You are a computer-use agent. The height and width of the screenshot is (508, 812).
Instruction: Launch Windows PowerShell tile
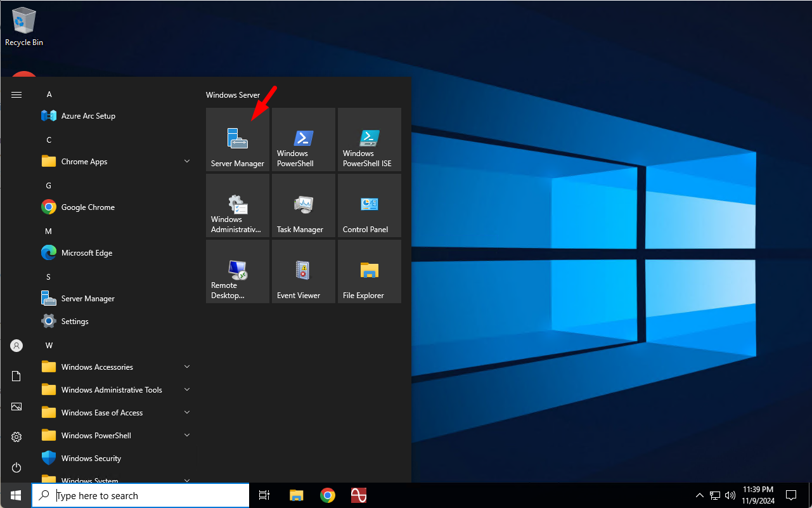click(x=304, y=140)
